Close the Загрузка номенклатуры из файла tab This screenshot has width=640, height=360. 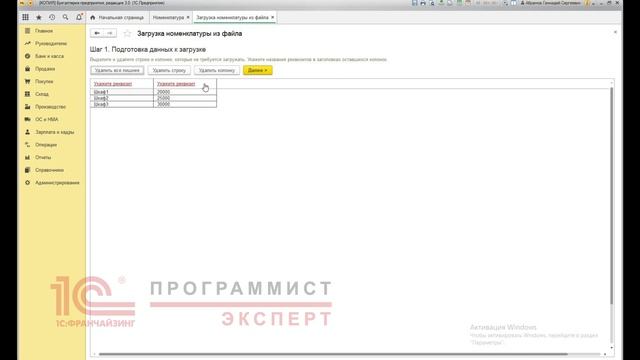coord(273,17)
